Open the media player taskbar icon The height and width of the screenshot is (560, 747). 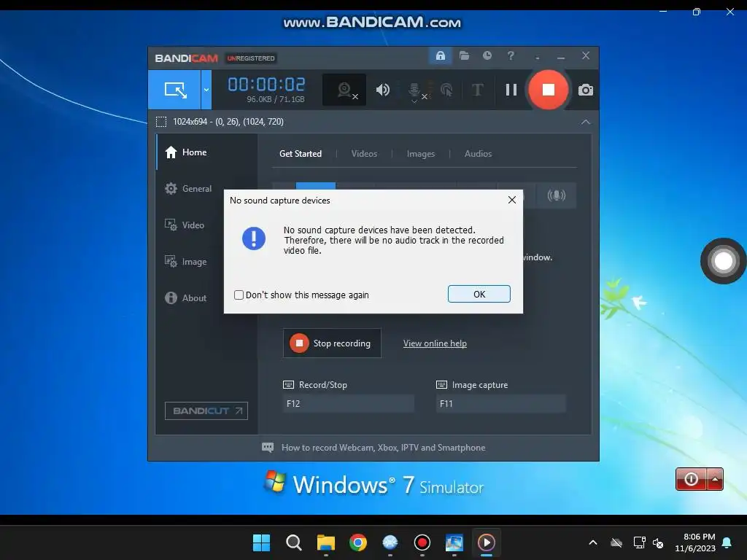486,542
